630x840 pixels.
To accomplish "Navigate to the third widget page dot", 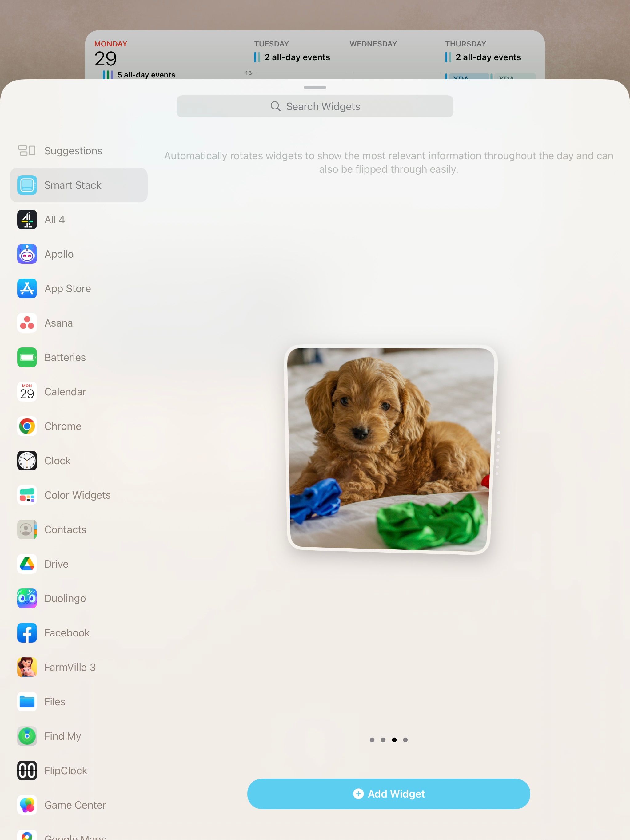I will pos(394,740).
